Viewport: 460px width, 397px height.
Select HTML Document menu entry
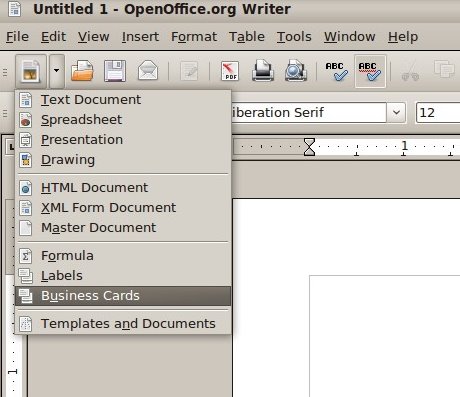123,188
